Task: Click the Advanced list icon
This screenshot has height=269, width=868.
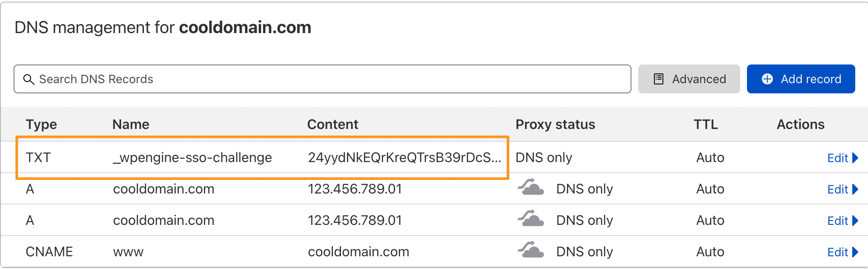Action: pos(659,79)
